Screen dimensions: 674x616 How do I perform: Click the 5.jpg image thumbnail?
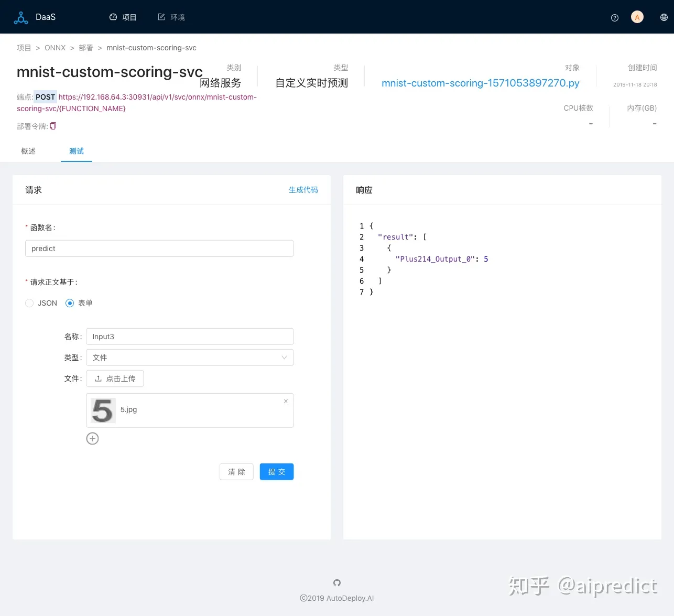103,410
